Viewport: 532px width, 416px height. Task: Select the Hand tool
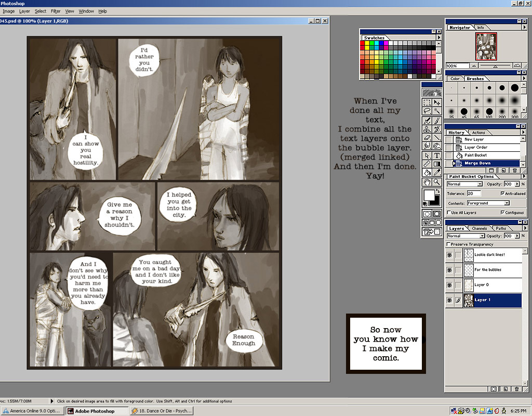427,182
